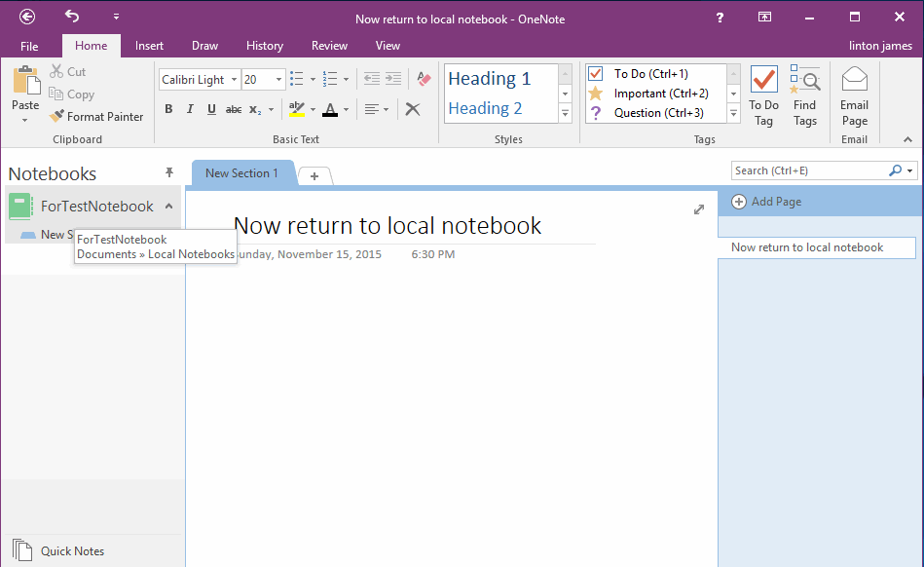Open the View ribbon tab
Viewport: 924px width, 567px height.
(x=388, y=46)
